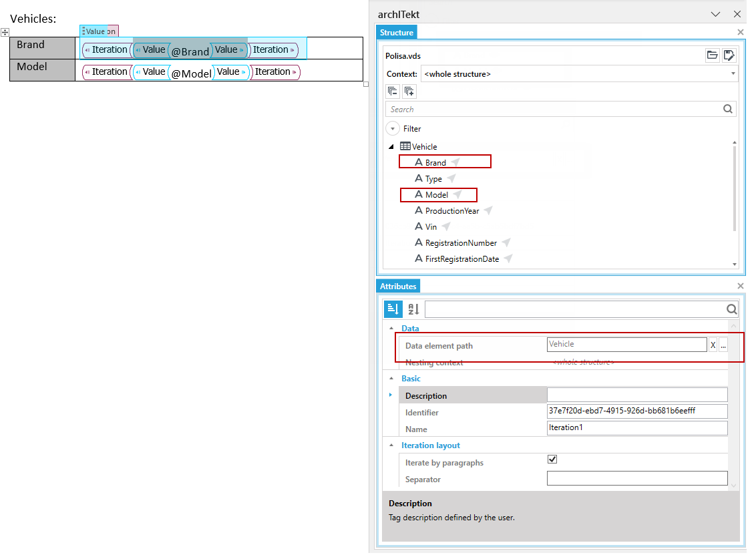Click the insert arrow next to Vin
The image size is (756, 555).
point(447,226)
